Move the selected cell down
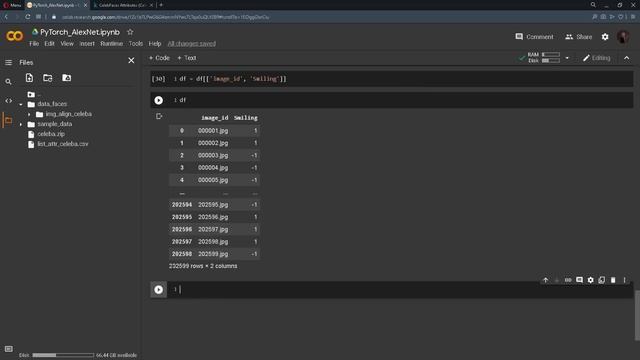Viewport: 640px width, 360px height. [x=557, y=280]
